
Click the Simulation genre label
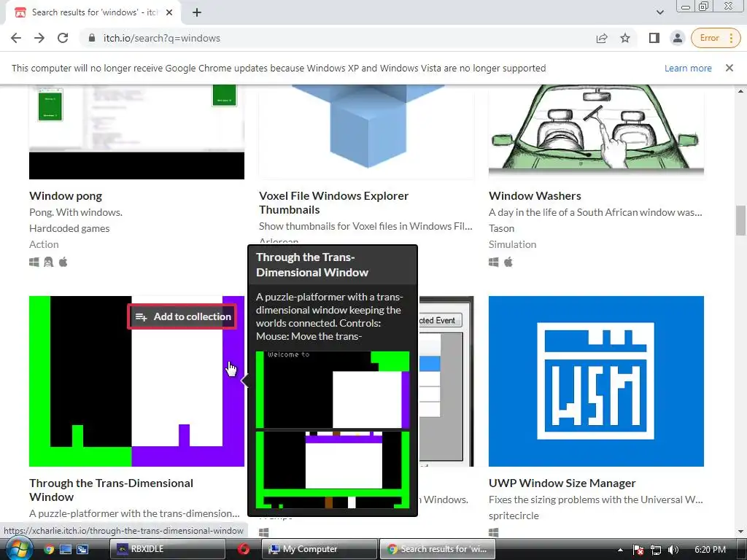coord(513,244)
